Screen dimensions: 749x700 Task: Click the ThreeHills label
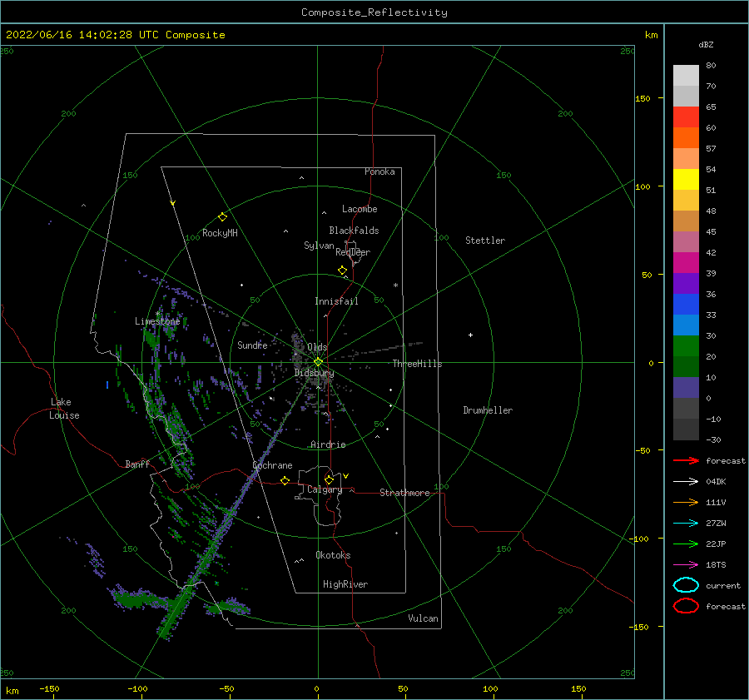[x=418, y=364]
